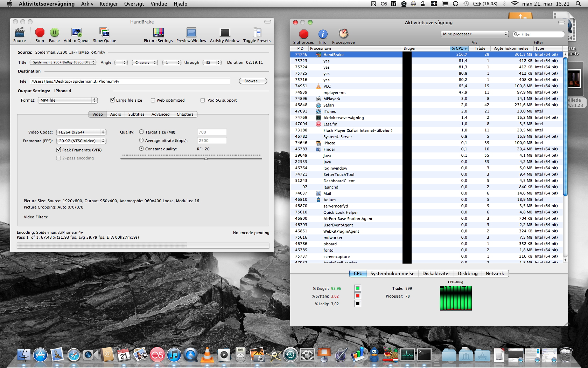Screen dimensions: 588x368
Task: Open Framerate 29.97 (NTSC Video) dropdown
Action: 81,141
